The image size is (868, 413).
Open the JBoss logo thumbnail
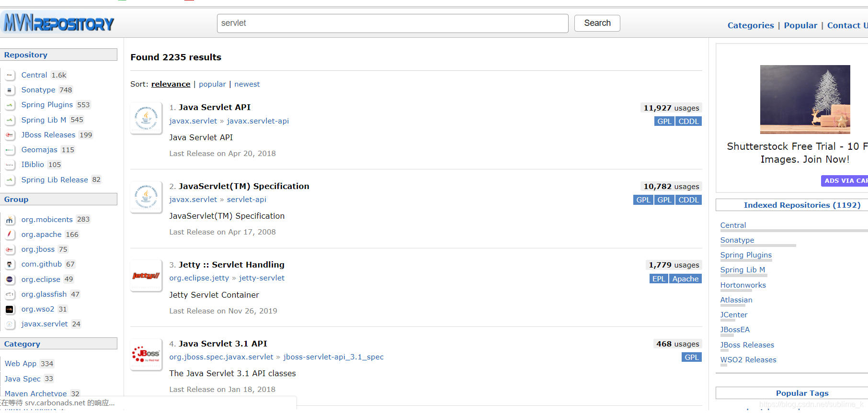146,354
